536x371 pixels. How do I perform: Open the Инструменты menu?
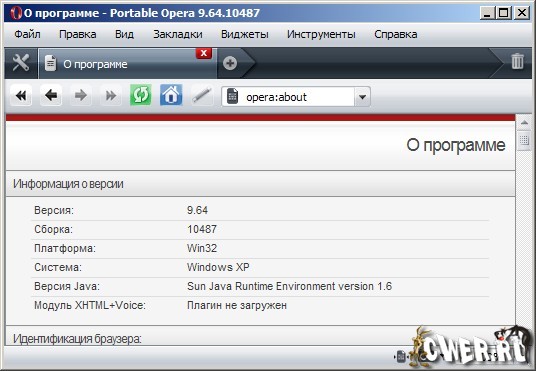(321, 34)
